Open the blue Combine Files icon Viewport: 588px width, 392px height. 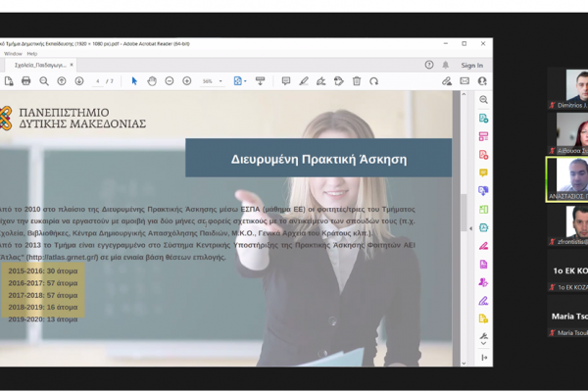484,191
